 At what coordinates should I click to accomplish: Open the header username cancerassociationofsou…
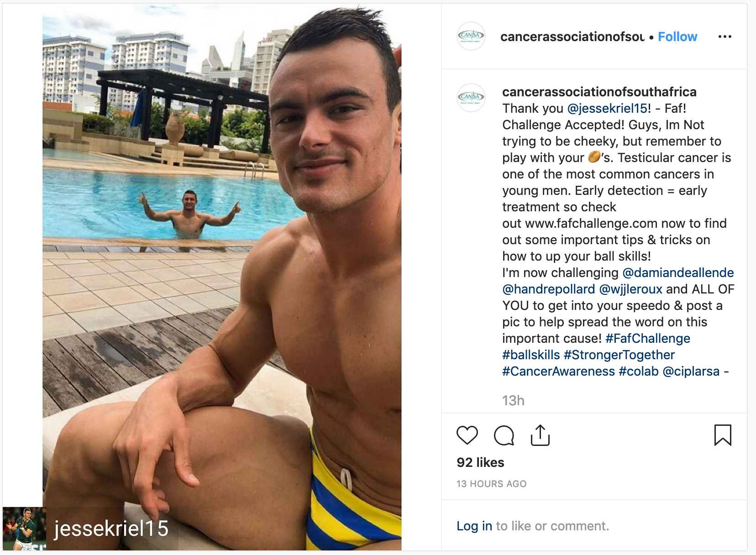[x=572, y=37]
